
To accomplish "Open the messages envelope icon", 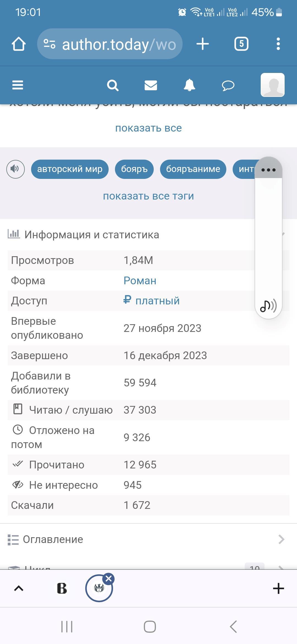I will [151, 85].
